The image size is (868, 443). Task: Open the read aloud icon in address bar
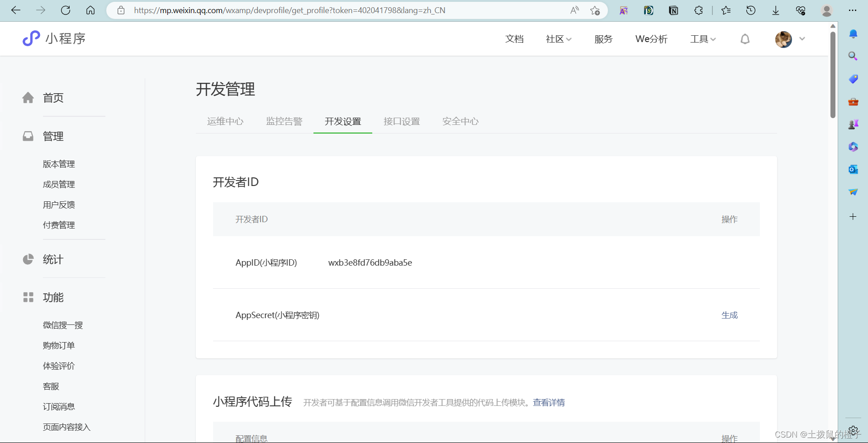pyautogui.click(x=574, y=10)
